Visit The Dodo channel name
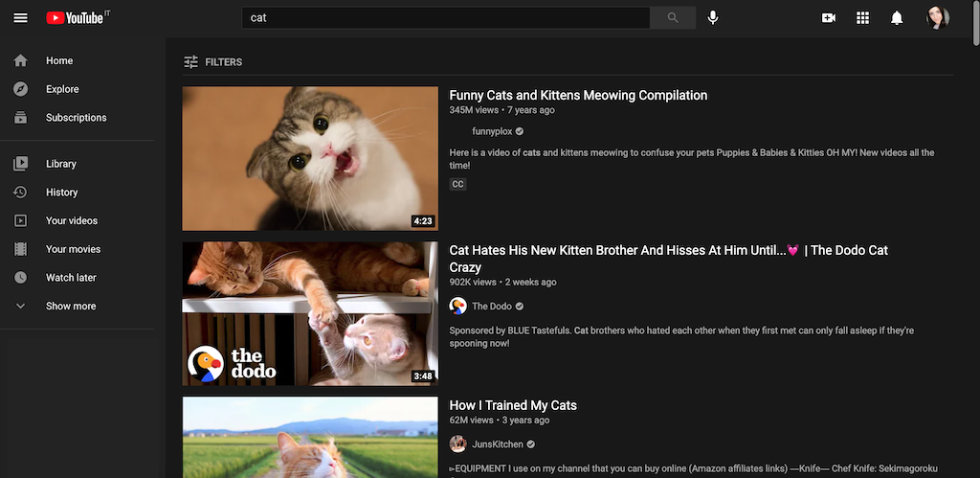This screenshot has height=478, width=980. click(491, 306)
